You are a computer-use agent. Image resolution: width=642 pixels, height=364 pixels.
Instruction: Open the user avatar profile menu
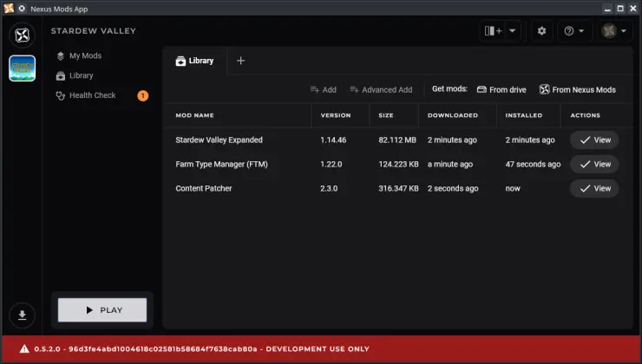[615, 31]
